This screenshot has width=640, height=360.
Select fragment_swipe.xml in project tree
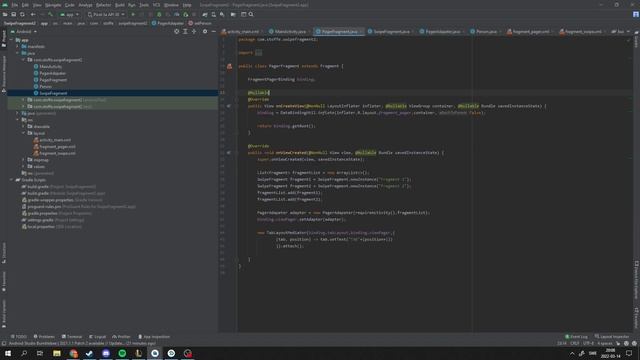(x=58, y=153)
